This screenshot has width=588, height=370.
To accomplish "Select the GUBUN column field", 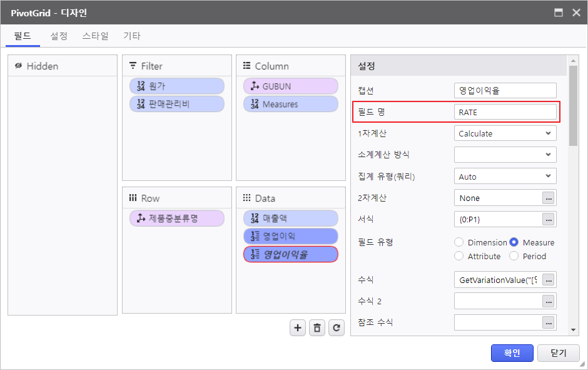I will (291, 86).
